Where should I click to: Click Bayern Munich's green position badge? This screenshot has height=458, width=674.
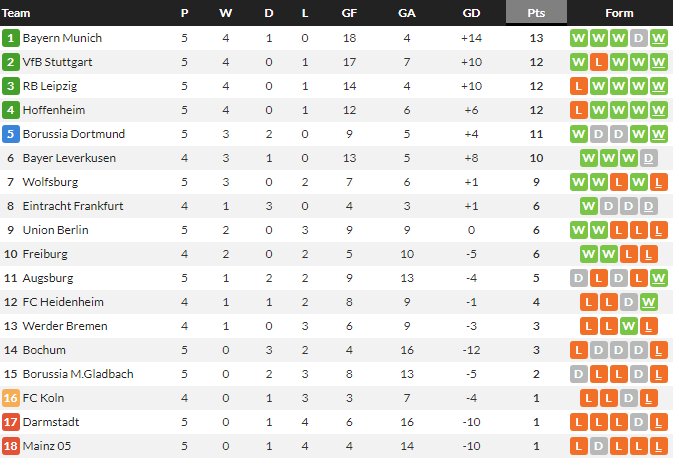point(11,38)
